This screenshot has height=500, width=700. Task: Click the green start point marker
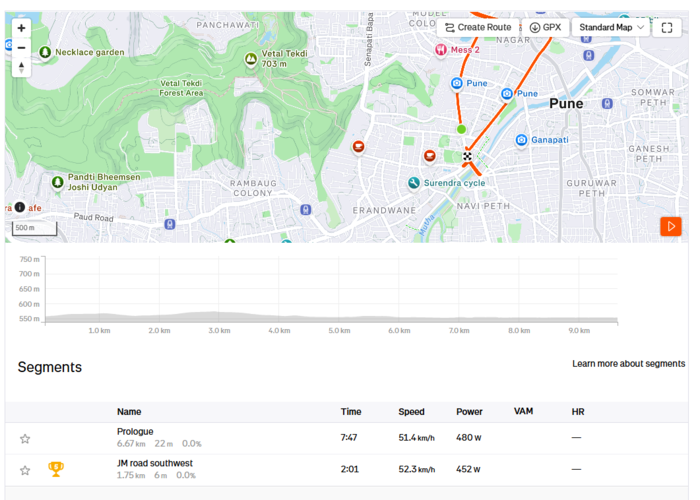[x=461, y=129]
